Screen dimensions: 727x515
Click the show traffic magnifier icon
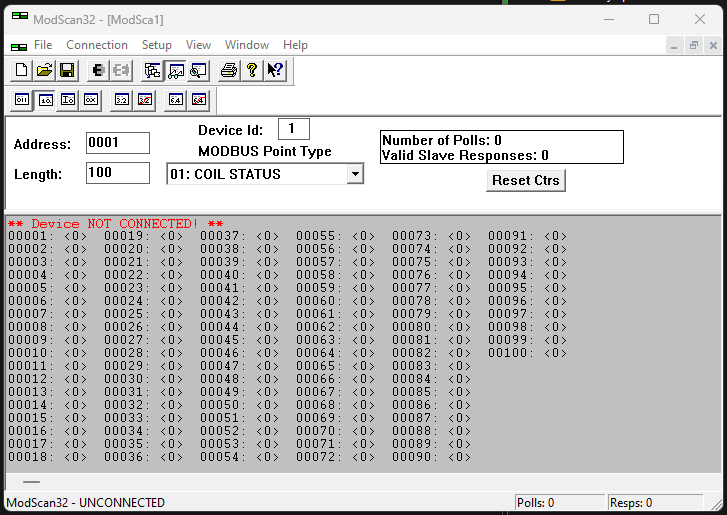coord(198,71)
